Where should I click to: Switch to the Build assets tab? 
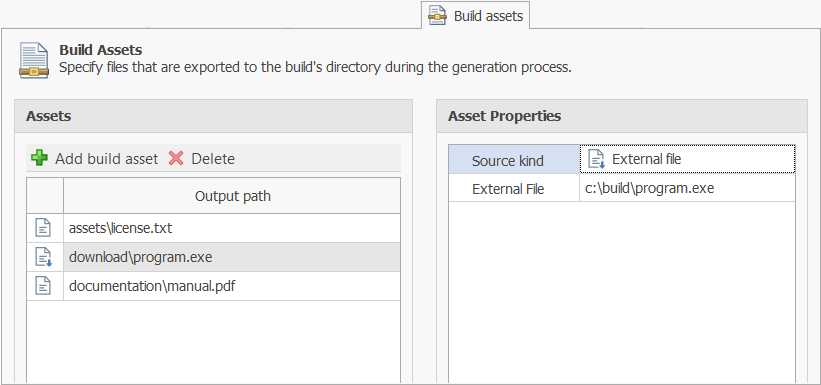click(475, 16)
